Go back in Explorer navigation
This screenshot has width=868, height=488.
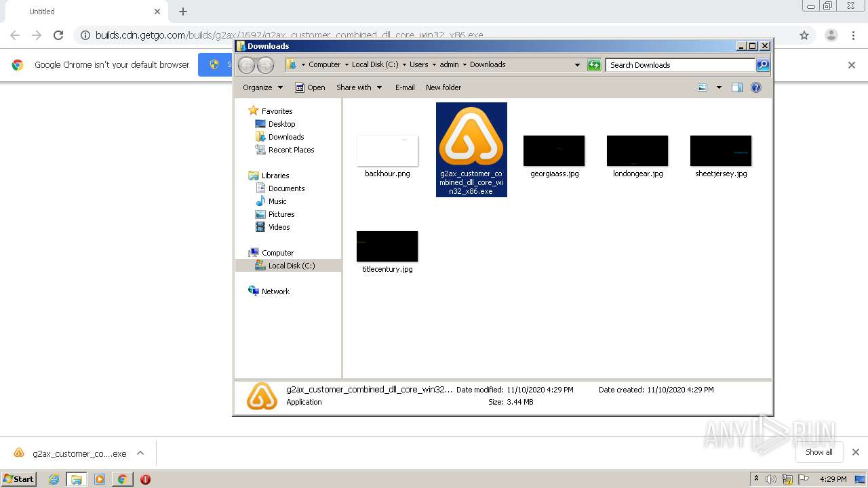click(x=247, y=65)
